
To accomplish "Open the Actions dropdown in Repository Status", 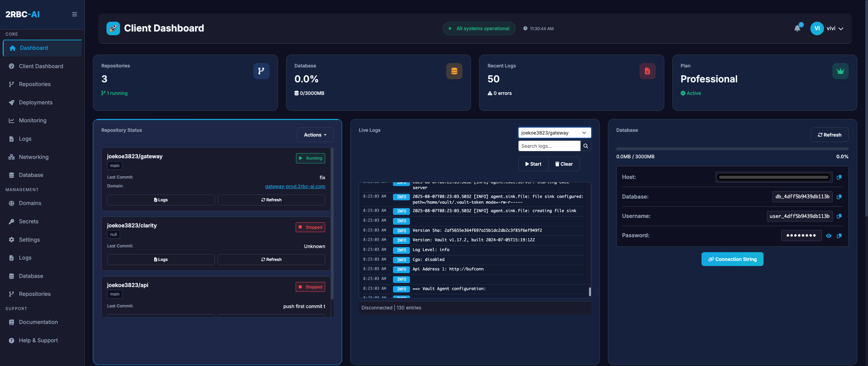I will click(315, 135).
